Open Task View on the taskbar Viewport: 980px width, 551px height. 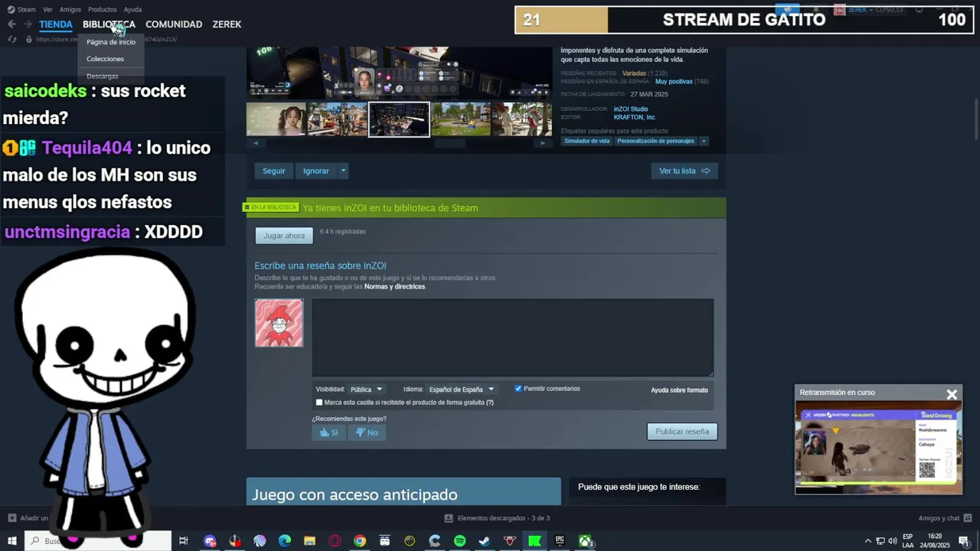(x=184, y=541)
